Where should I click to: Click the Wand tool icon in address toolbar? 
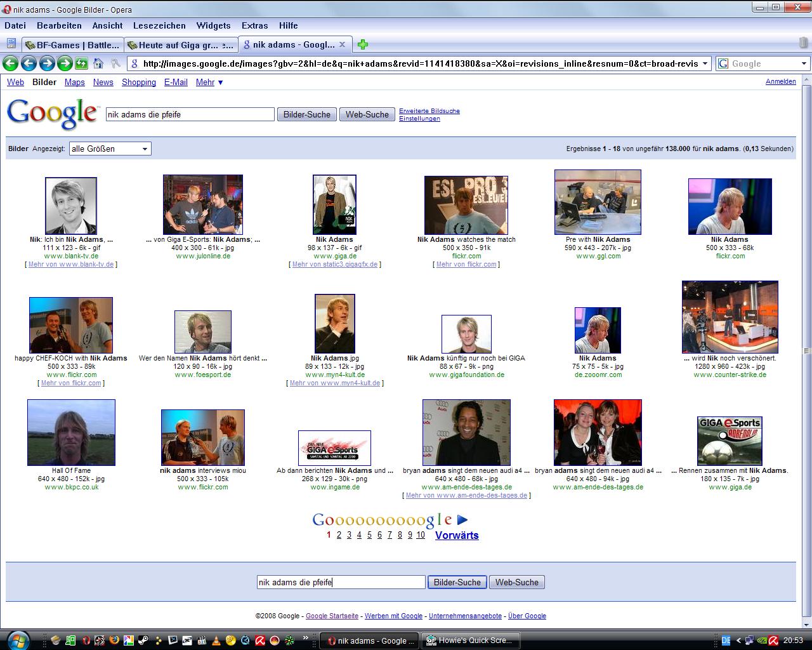(x=115, y=63)
